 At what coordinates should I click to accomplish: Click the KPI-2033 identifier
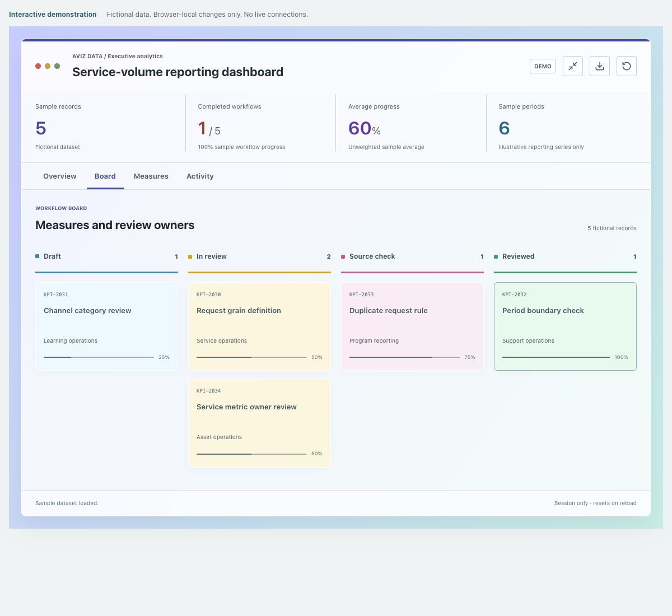click(x=362, y=295)
